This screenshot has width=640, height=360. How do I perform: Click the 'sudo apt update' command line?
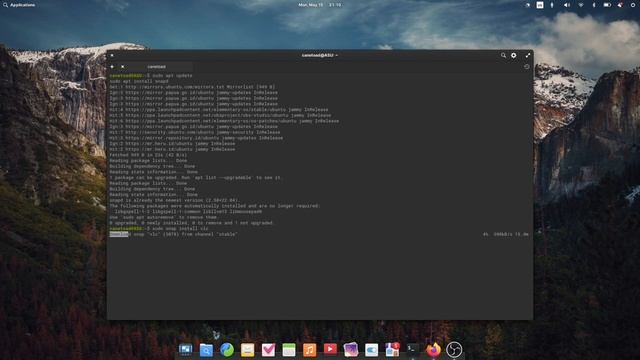[x=151, y=76]
